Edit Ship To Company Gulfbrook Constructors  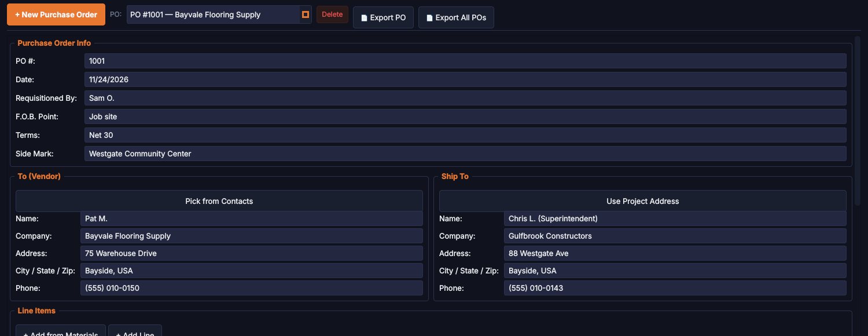(x=675, y=236)
